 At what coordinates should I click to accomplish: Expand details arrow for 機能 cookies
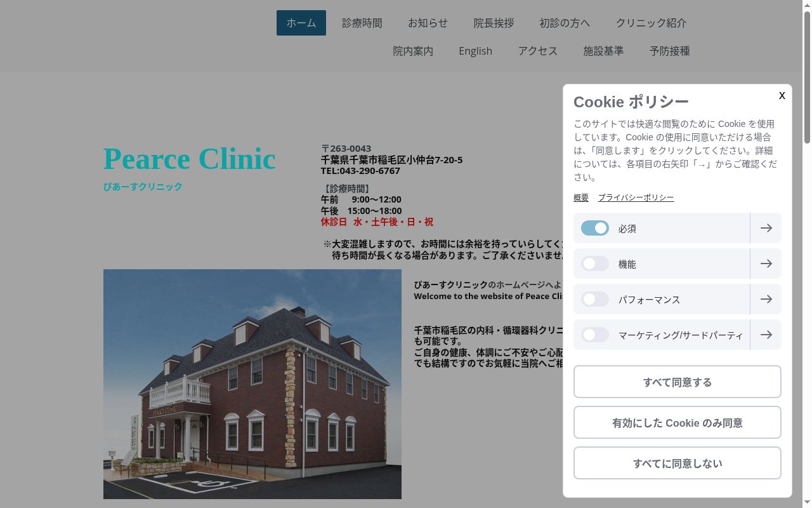coord(766,264)
